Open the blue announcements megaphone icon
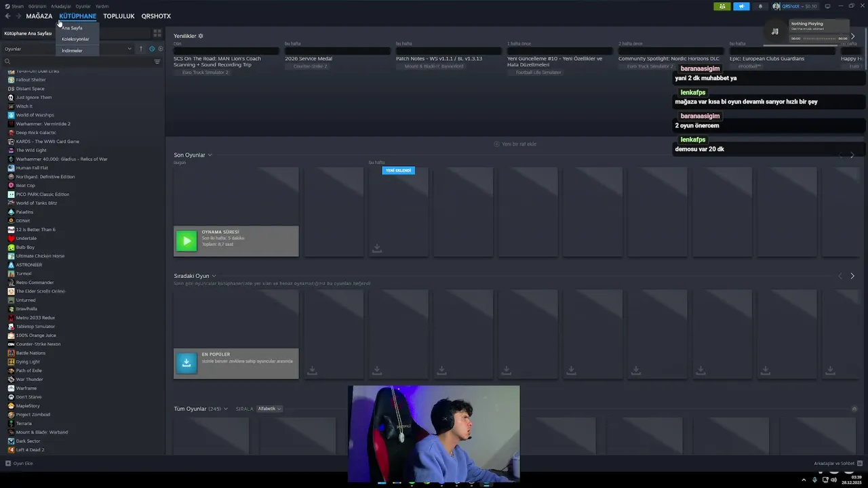Viewport: 868px width, 488px height. (x=741, y=6)
